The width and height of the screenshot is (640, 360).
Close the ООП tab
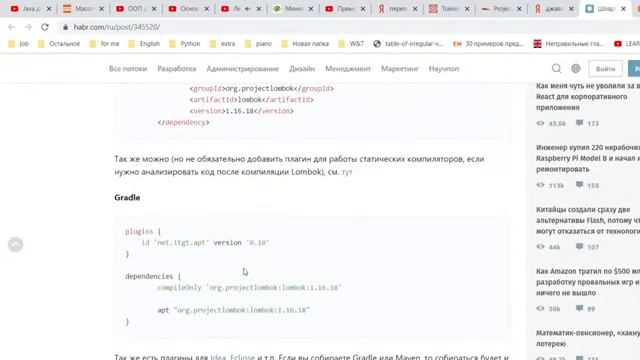pos(154,9)
